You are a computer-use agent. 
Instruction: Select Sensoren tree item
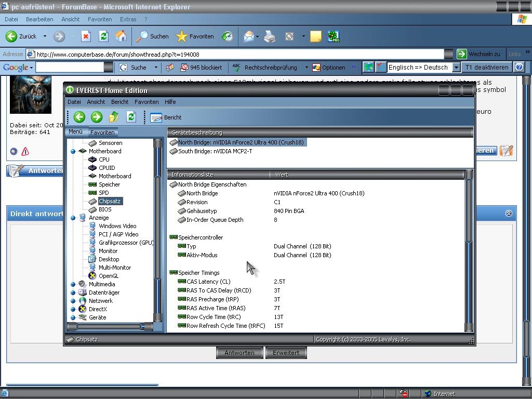click(x=110, y=143)
